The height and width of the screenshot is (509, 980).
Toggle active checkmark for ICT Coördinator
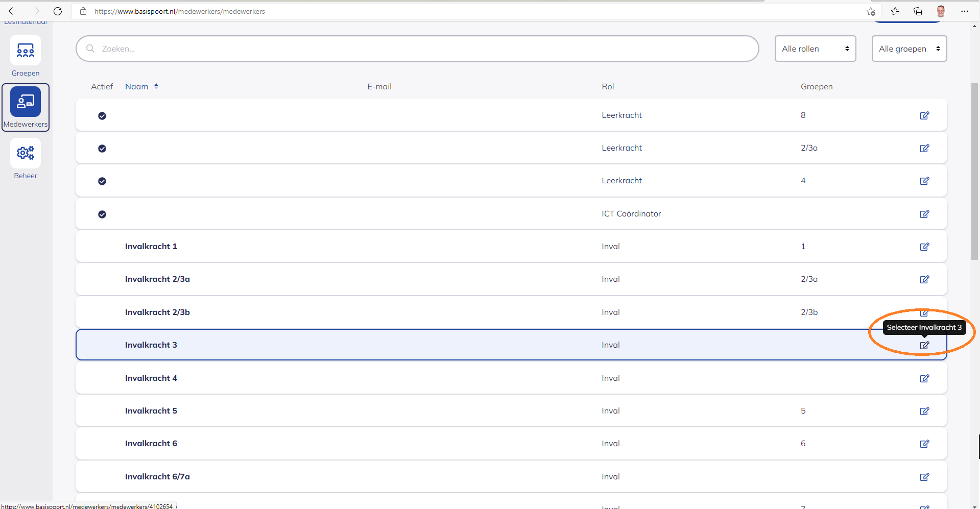pos(102,214)
